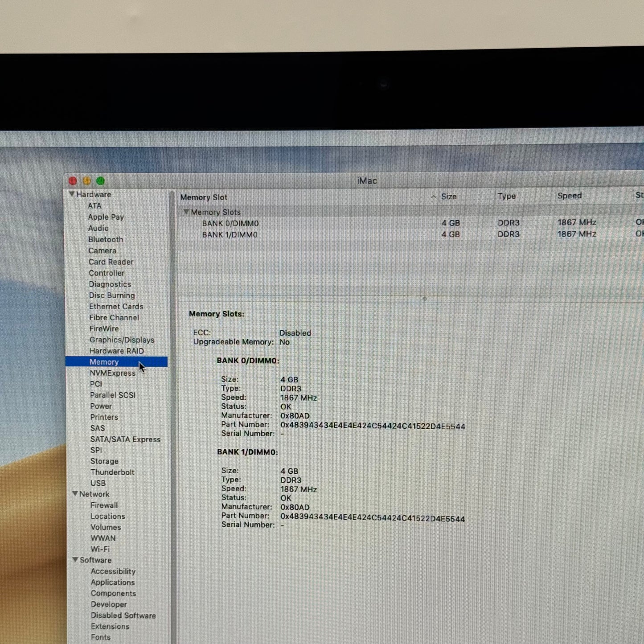Viewport: 644px width, 644px height.
Task: Select Applications under Software
Action: click(x=112, y=582)
